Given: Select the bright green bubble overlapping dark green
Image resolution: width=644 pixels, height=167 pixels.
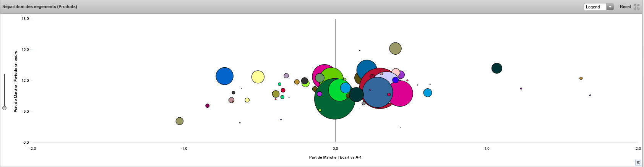Looking at the screenshot, I should tap(339, 90).
